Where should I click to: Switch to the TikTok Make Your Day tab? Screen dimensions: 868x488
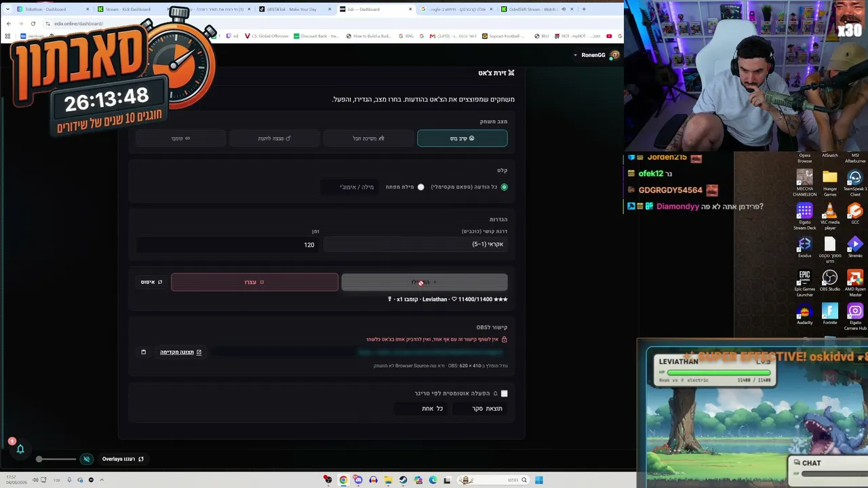point(295,9)
